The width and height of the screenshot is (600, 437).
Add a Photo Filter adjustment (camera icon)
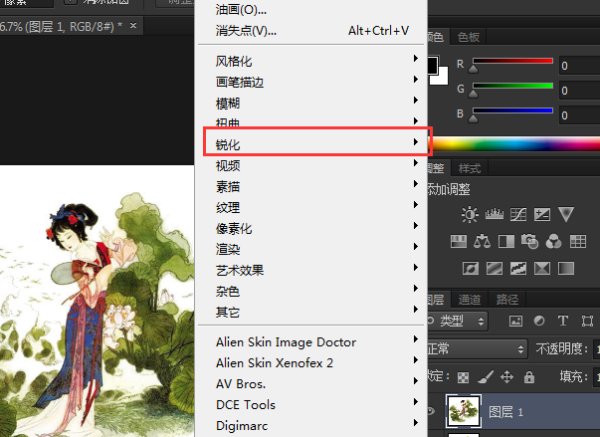530,241
